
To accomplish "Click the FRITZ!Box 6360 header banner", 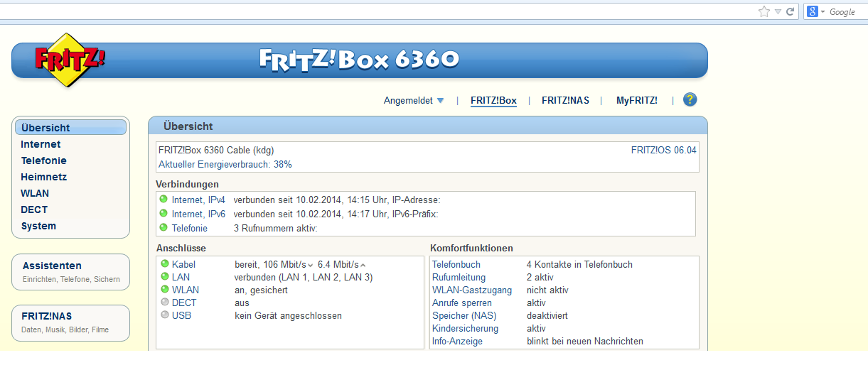I will pos(360,60).
